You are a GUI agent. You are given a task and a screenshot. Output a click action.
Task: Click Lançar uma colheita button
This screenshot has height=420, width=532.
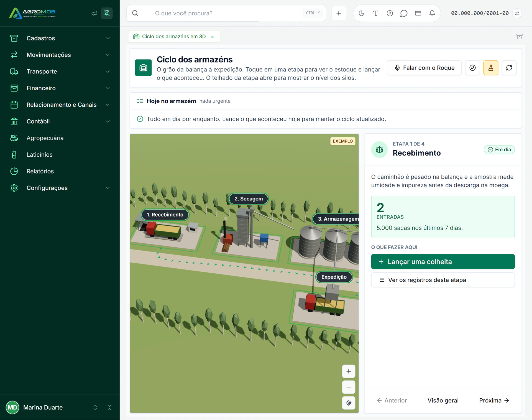pos(443,261)
